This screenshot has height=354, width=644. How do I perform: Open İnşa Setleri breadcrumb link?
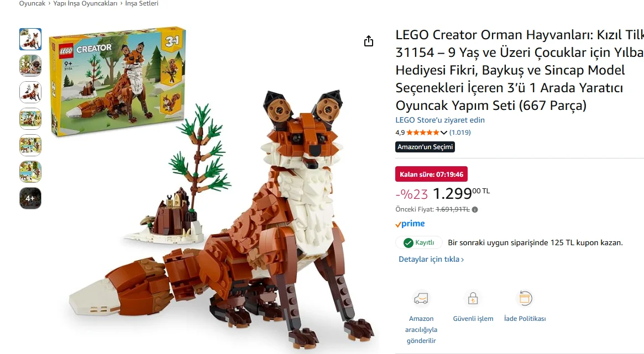tap(142, 3)
